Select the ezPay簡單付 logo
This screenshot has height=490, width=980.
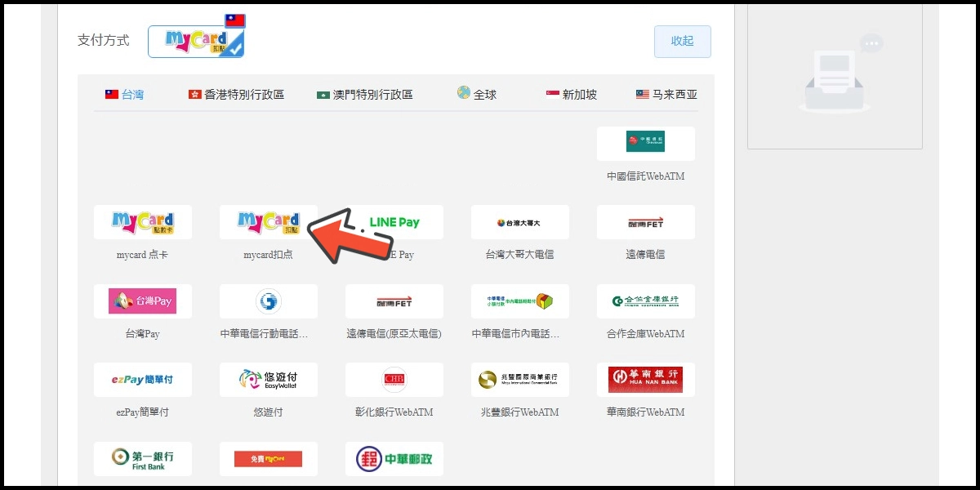143,380
